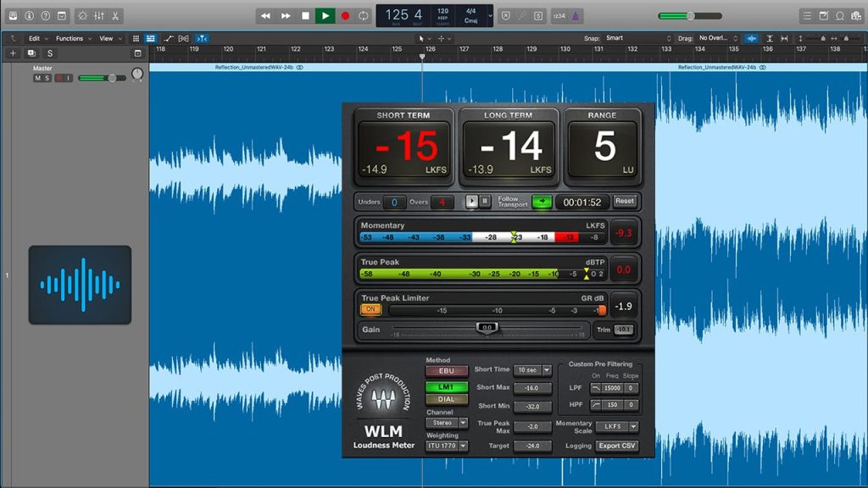Screen dimensions: 868x488
Task: Click the LPF filter curve icon in Custom Pre Filtering
Action: tap(596, 386)
